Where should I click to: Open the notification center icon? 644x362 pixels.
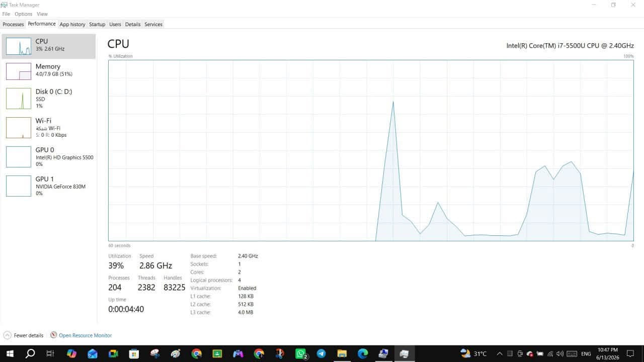pyautogui.click(x=630, y=353)
